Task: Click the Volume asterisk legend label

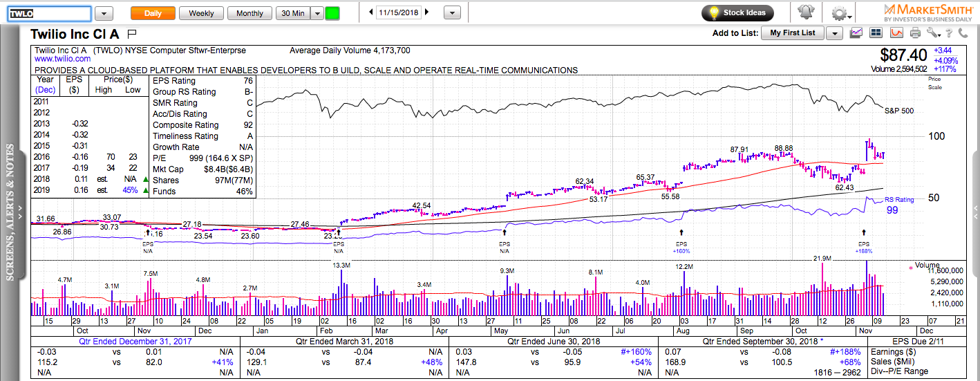Action: coord(923,265)
